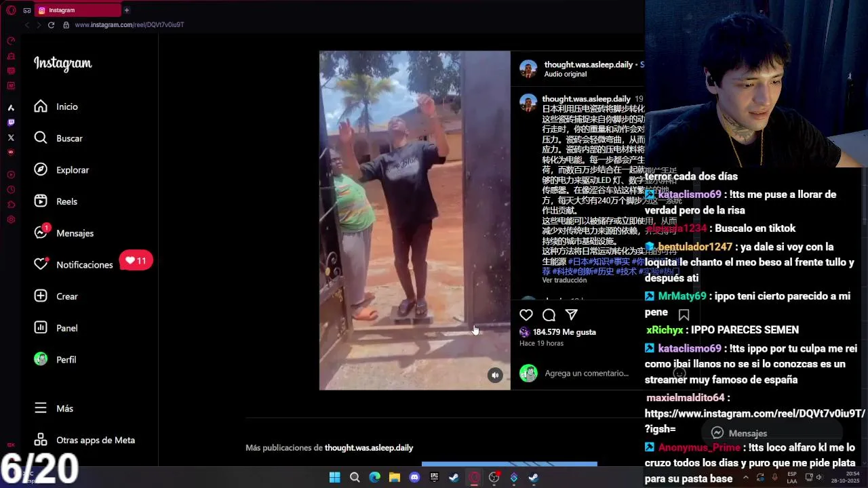Open Opera sidebar settings gear
This screenshot has width=868, height=488.
11,220
